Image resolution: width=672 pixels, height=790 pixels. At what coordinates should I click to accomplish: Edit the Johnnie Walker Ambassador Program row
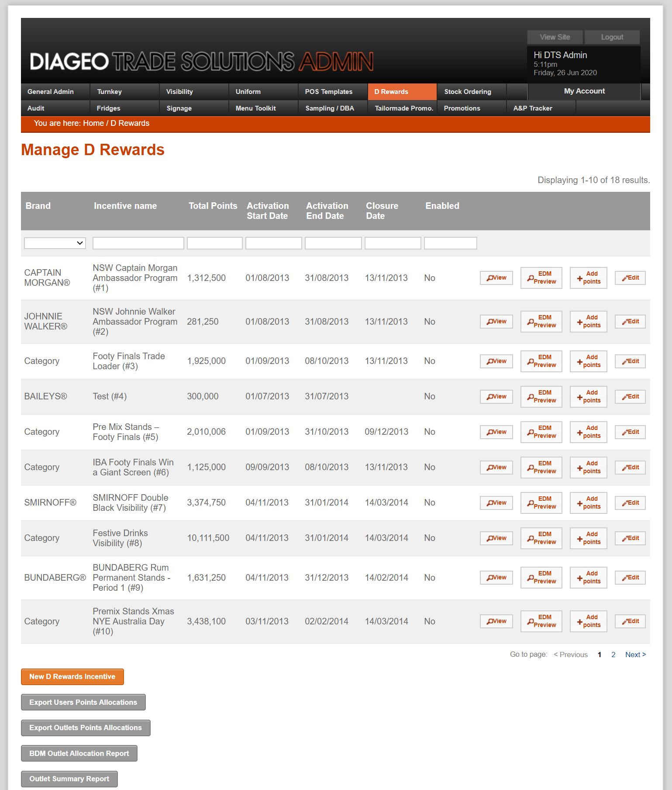[x=630, y=322]
